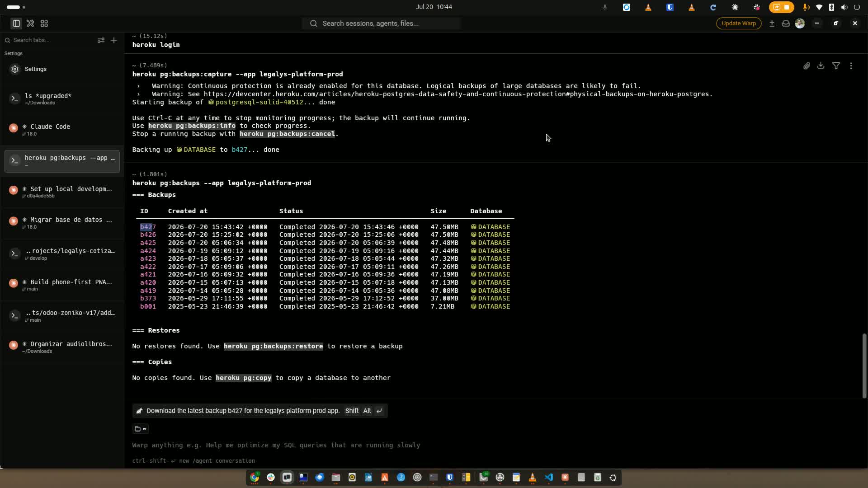Open the power menu icon in top bar

tap(857, 7)
